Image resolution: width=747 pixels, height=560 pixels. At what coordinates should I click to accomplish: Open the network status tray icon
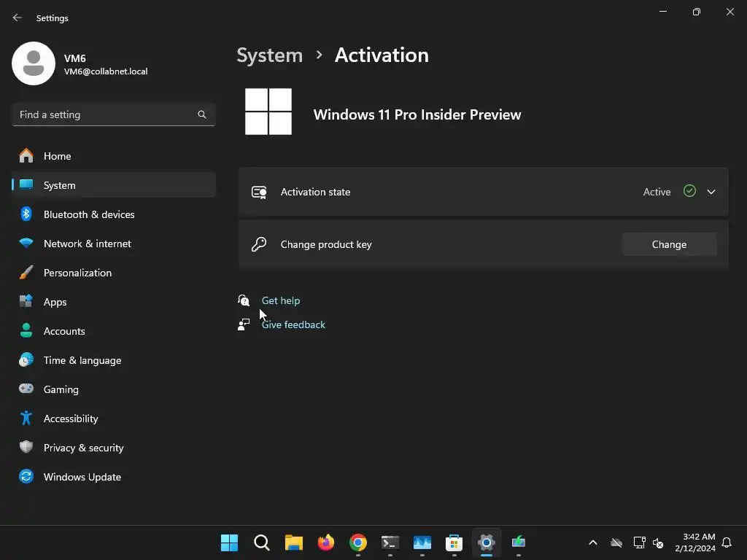click(x=639, y=542)
